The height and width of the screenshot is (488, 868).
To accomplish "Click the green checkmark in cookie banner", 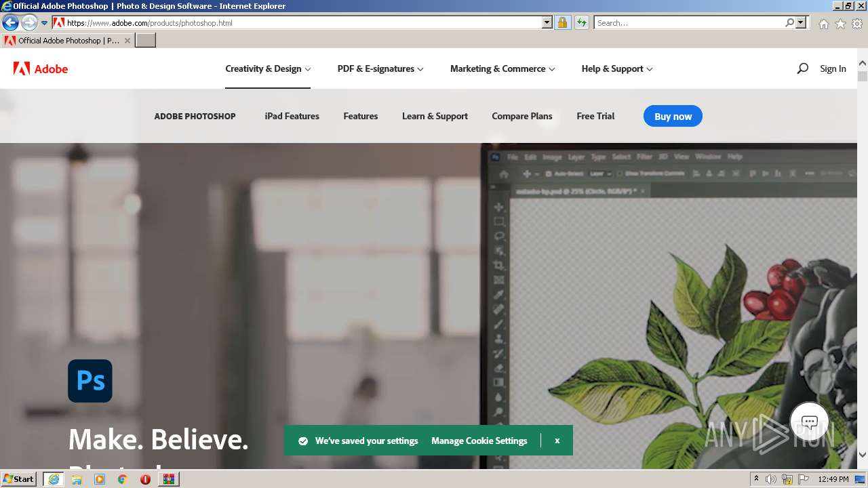I will [x=303, y=441].
